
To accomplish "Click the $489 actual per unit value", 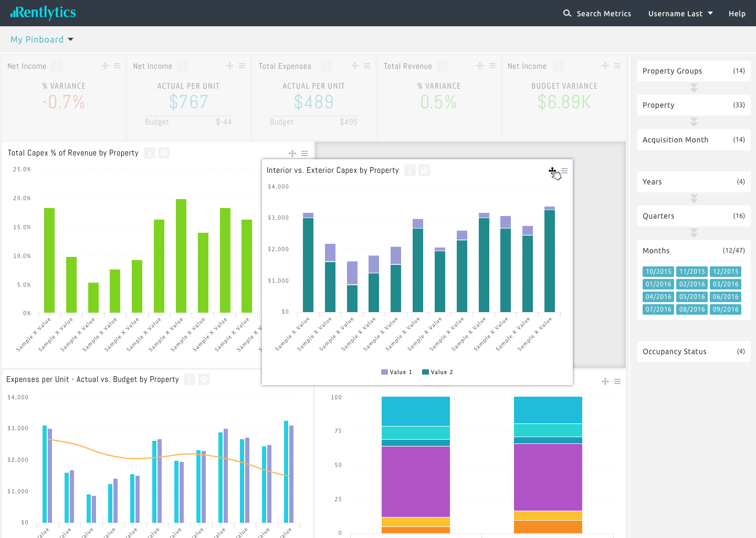I will click(x=313, y=102).
